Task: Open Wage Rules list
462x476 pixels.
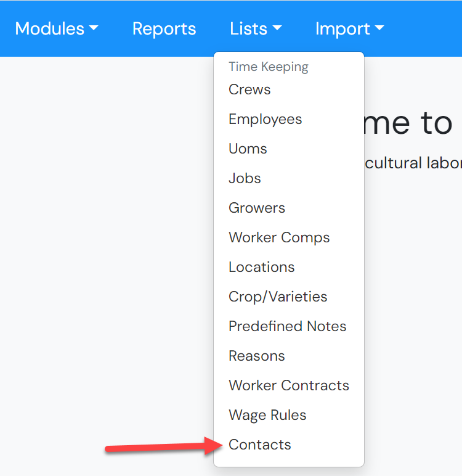Action: [x=289, y=415]
